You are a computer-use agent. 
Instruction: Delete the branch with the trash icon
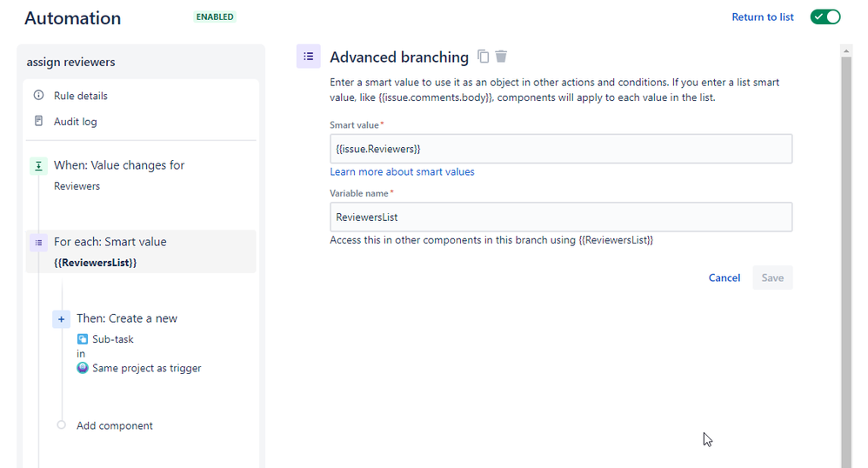tap(501, 57)
